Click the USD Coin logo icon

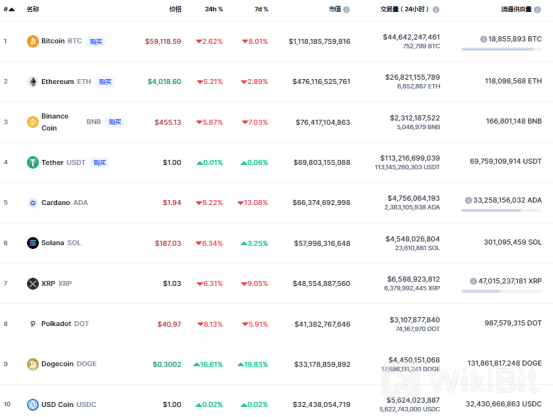point(33,404)
